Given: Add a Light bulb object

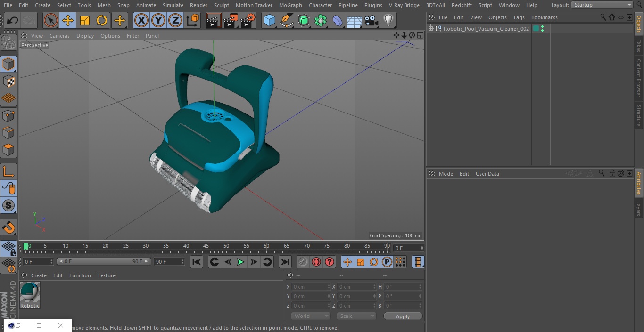Looking at the screenshot, I should 388,21.
